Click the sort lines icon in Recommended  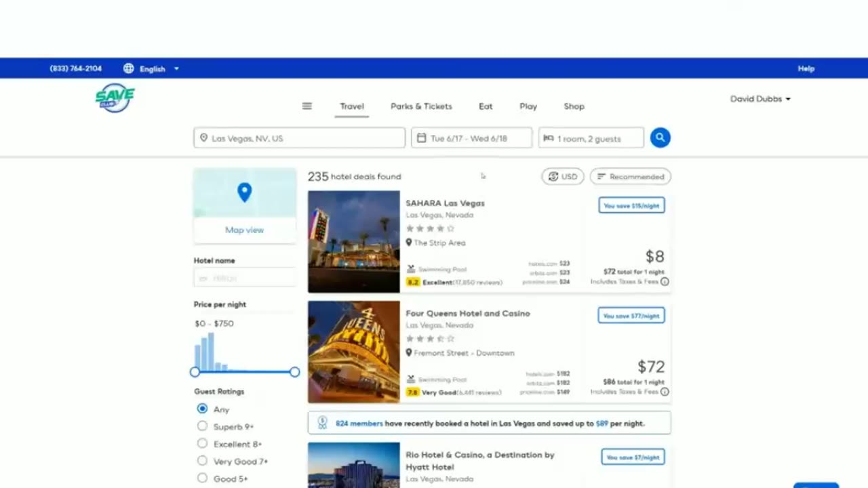pos(601,176)
